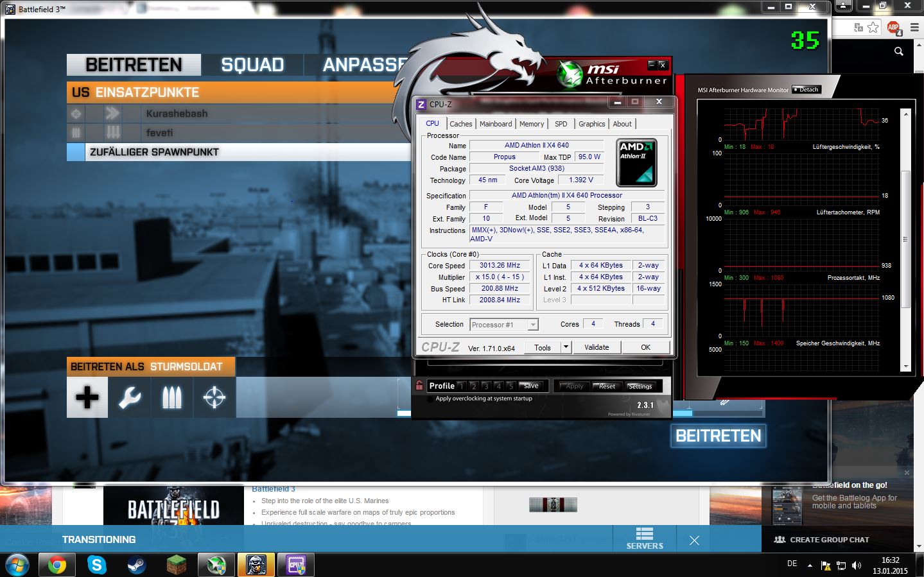
Task: Select Afterburner profile slot 3
Action: point(486,386)
